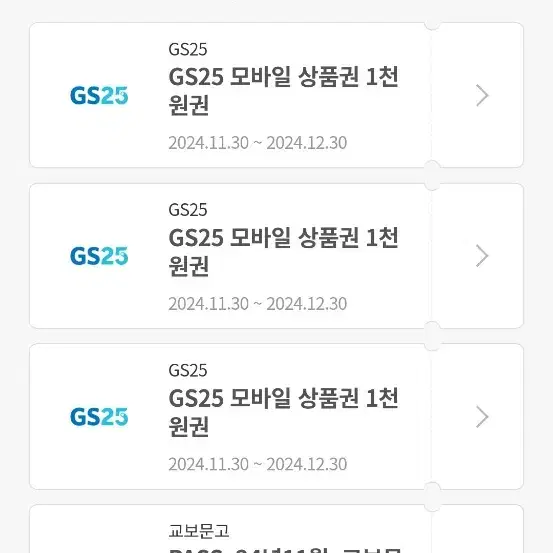Open the third GS25 coupon via its chevron arrow

point(482,417)
